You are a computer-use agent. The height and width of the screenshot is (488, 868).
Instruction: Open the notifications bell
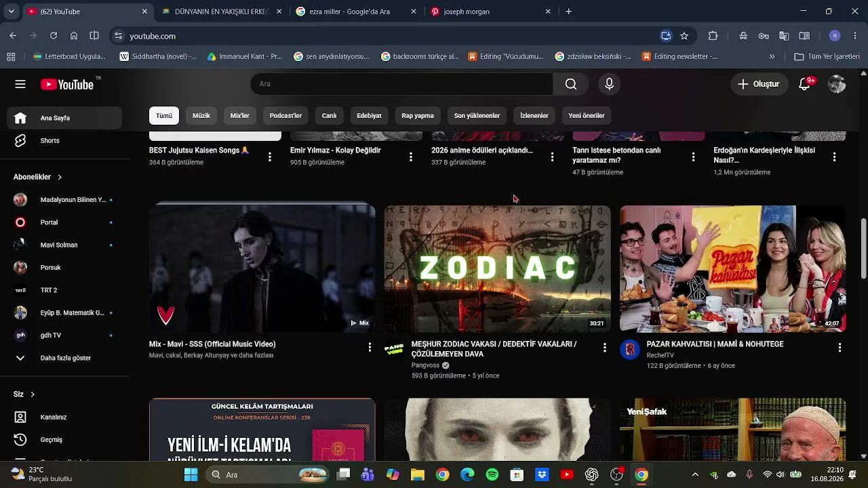click(x=805, y=84)
